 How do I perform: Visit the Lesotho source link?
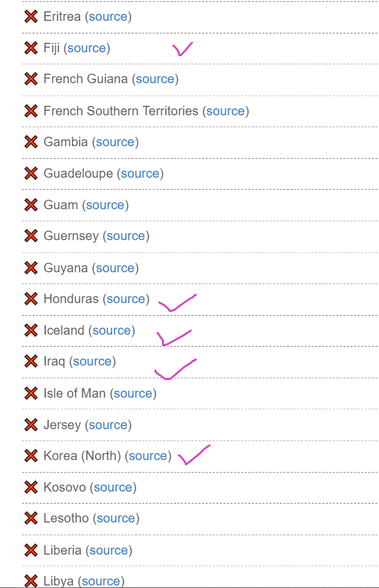click(x=115, y=518)
